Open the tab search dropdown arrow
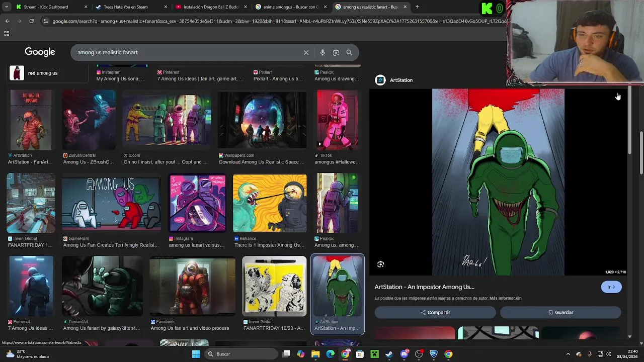644x362 pixels. [7, 7]
